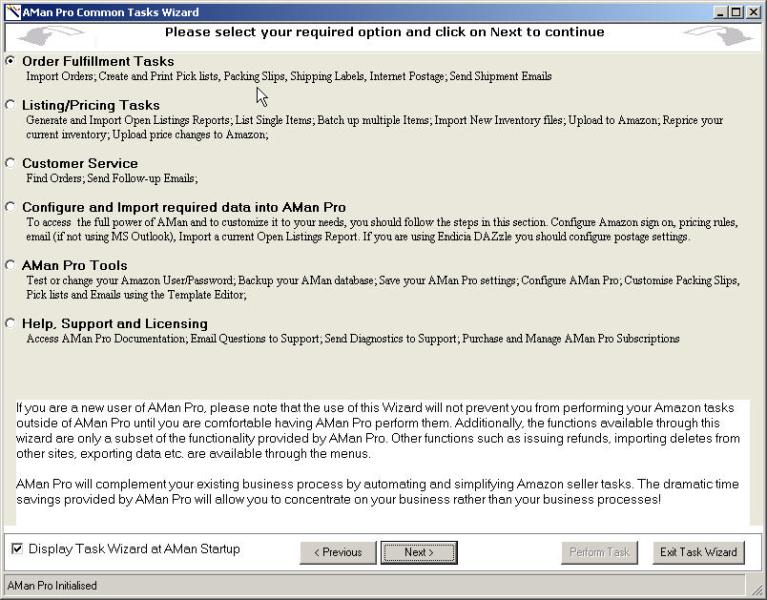Maximize the Common Tasks Wizard window
The height and width of the screenshot is (600, 767).
tap(738, 12)
